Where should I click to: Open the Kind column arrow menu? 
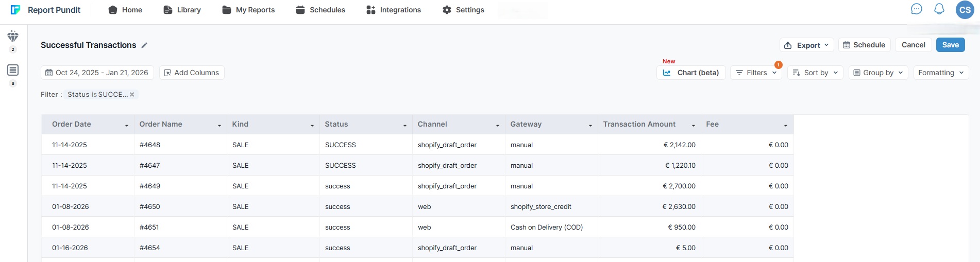(x=312, y=125)
